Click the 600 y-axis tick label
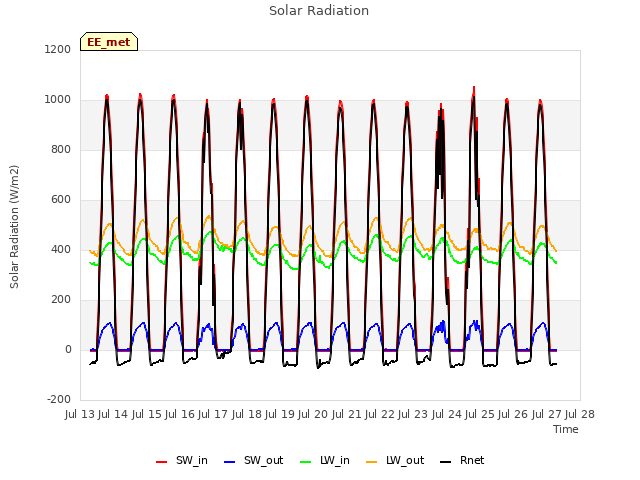Viewport: 640px width, 480px height. click(x=61, y=200)
